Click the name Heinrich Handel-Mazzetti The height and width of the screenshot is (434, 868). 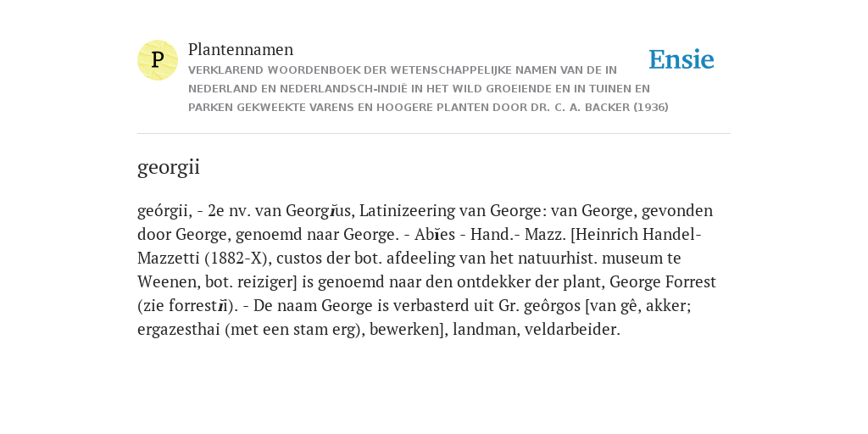(x=420, y=247)
